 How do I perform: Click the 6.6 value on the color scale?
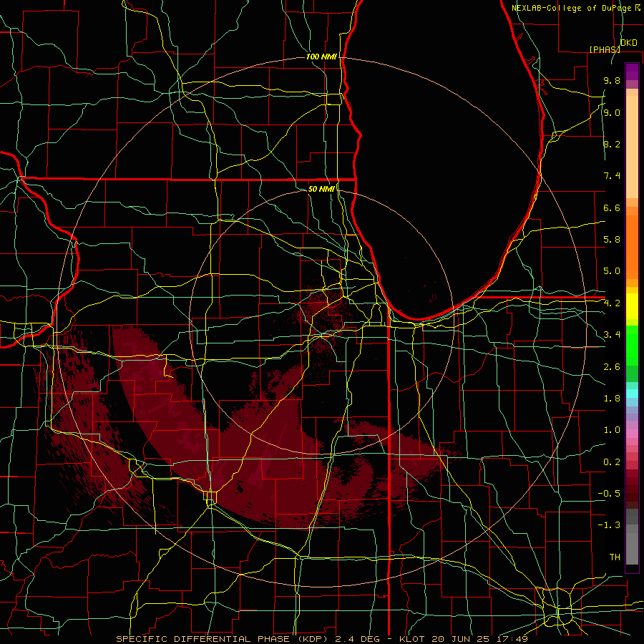point(612,208)
